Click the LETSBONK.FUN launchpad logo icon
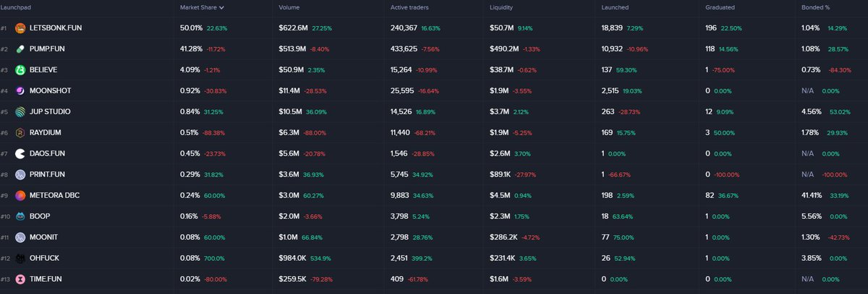The width and height of the screenshot is (868, 294). pyautogui.click(x=20, y=28)
